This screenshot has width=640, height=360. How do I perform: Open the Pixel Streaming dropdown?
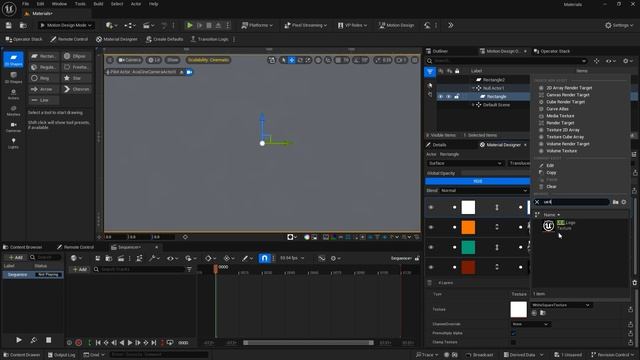[305, 25]
